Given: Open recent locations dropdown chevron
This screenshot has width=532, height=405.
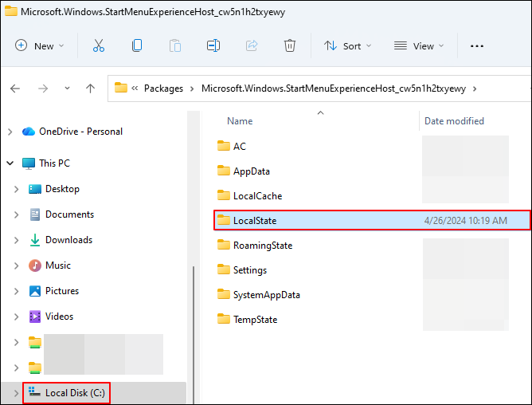Looking at the screenshot, I should pyautogui.click(x=67, y=88).
